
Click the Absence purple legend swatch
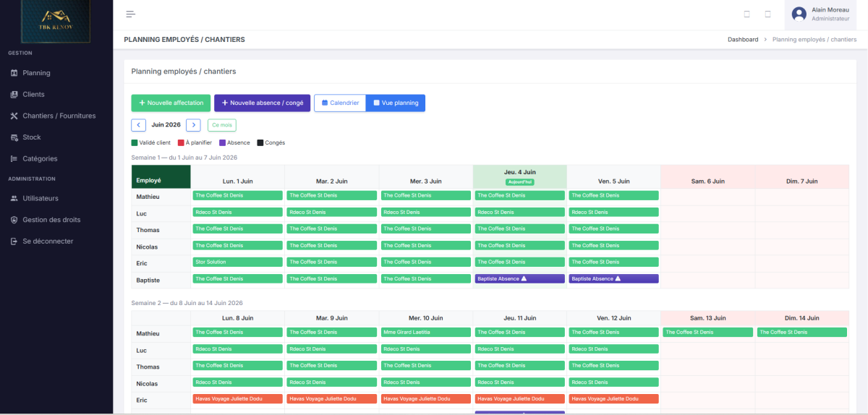coord(222,142)
